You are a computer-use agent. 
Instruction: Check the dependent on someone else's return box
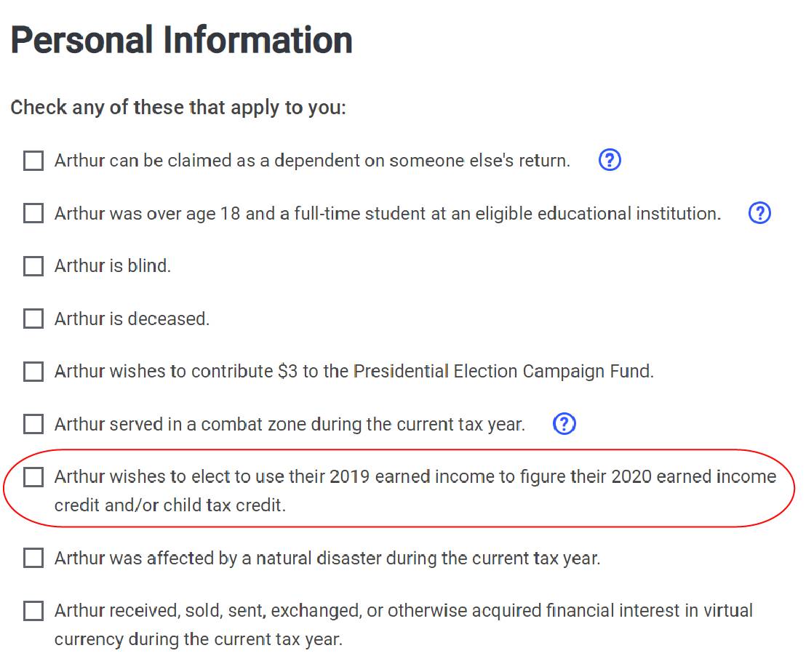pyautogui.click(x=33, y=161)
